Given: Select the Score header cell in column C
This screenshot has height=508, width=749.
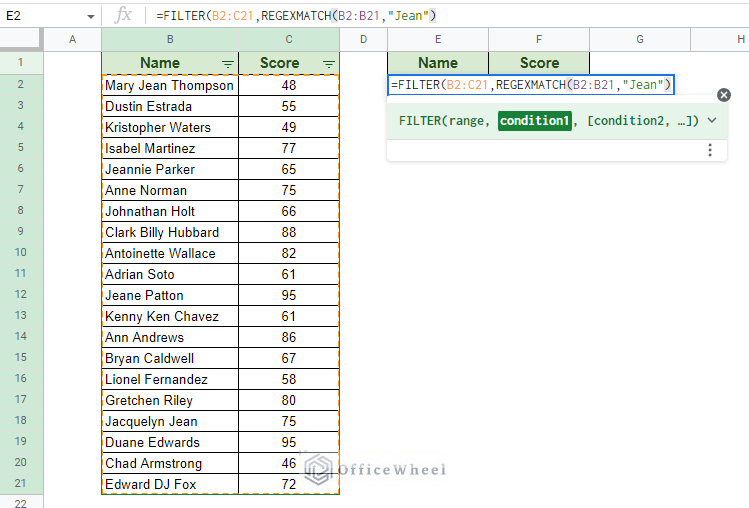Looking at the screenshot, I should (289, 63).
